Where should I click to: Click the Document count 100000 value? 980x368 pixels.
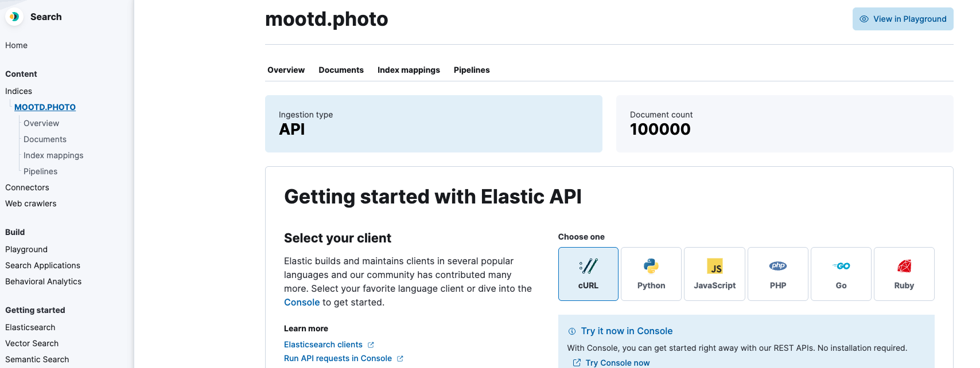660,130
